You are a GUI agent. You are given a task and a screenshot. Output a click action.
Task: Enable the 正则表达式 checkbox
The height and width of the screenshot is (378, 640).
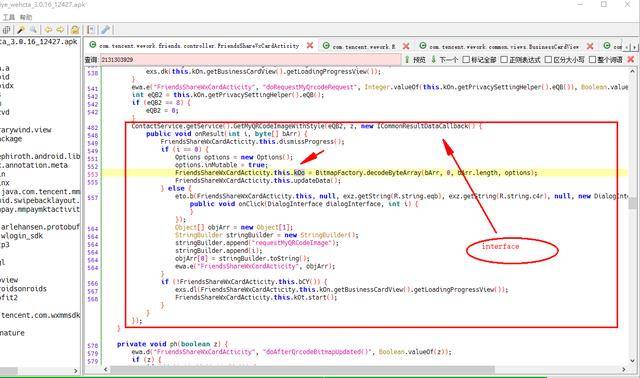504,60
